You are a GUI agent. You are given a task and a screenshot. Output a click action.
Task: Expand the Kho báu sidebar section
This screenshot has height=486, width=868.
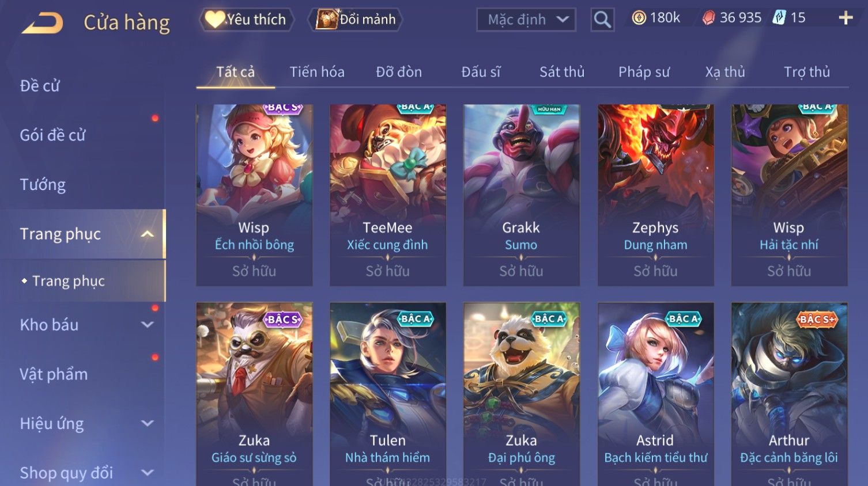[x=148, y=325]
